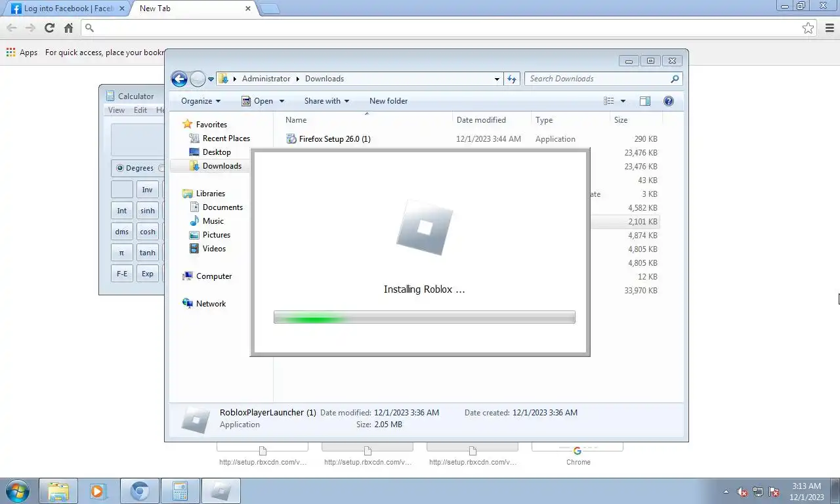
Task: Click the Installing Roblox progress bar
Action: click(x=425, y=318)
